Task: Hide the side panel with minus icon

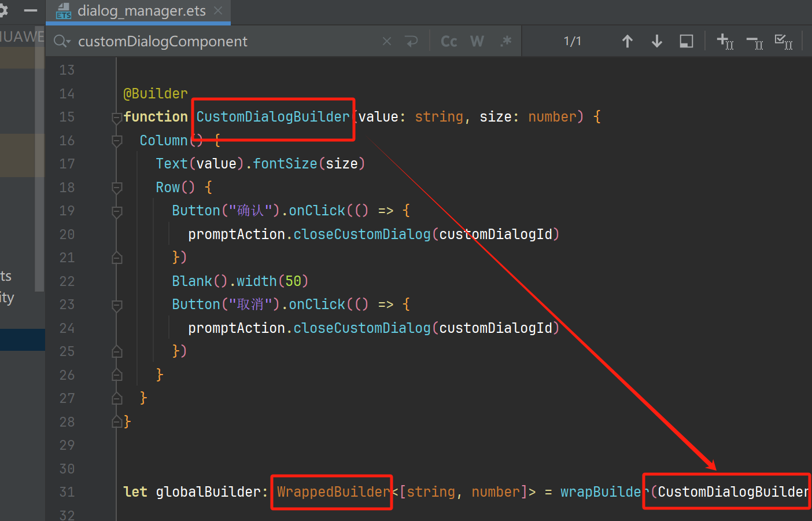Action: click(x=30, y=10)
